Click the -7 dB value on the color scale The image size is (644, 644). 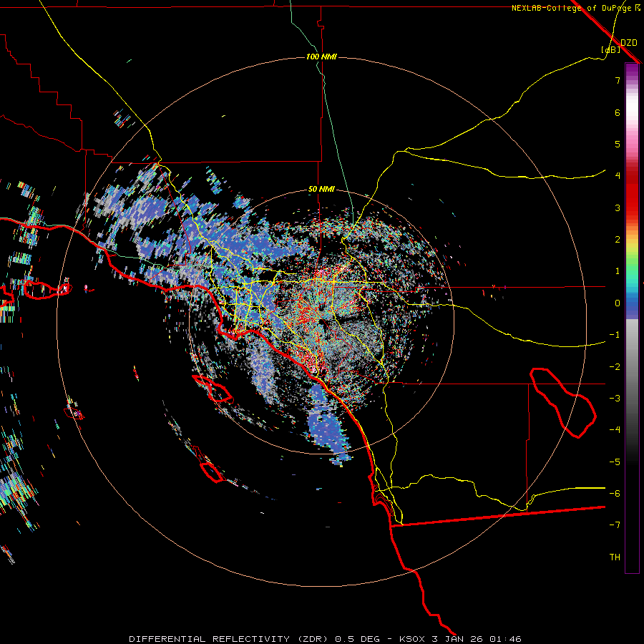(615, 525)
